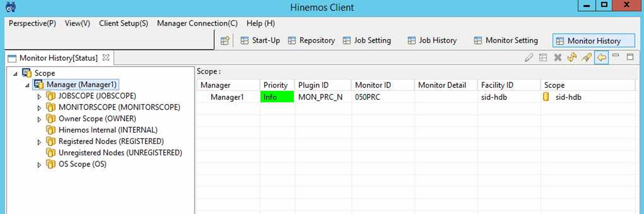Switch to the Repository perspective
644x214 pixels.
[311, 40]
